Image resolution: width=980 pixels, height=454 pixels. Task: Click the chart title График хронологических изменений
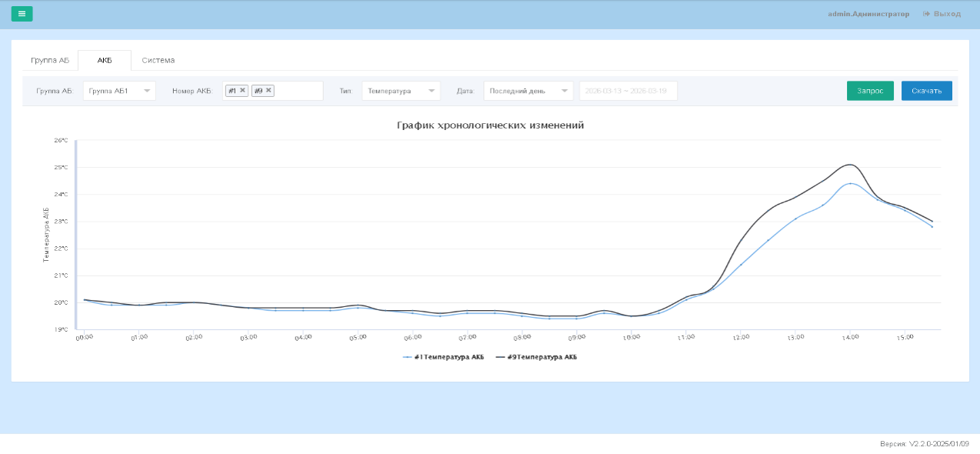point(490,125)
